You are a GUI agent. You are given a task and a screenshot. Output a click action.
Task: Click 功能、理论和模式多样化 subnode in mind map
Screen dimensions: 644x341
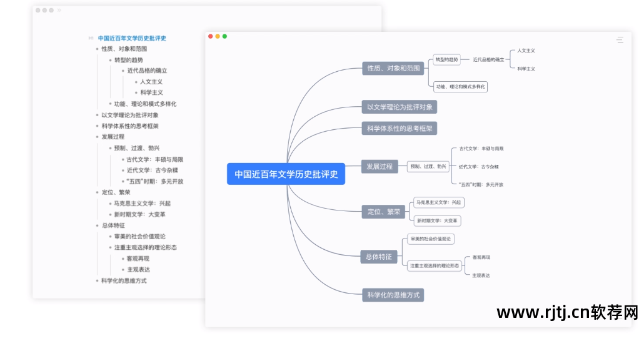pos(460,87)
